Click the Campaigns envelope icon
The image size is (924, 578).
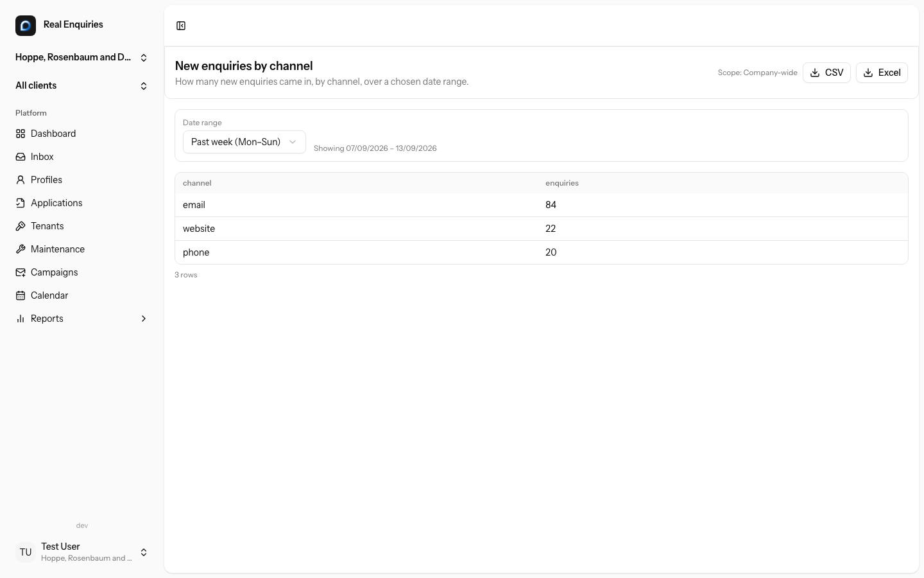[21, 272]
